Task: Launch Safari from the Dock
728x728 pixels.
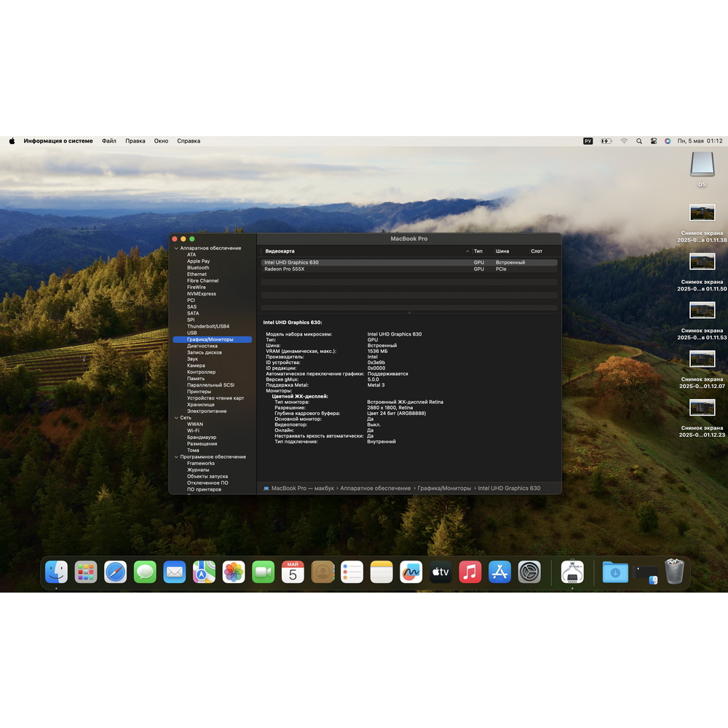Action: coord(115,571)
